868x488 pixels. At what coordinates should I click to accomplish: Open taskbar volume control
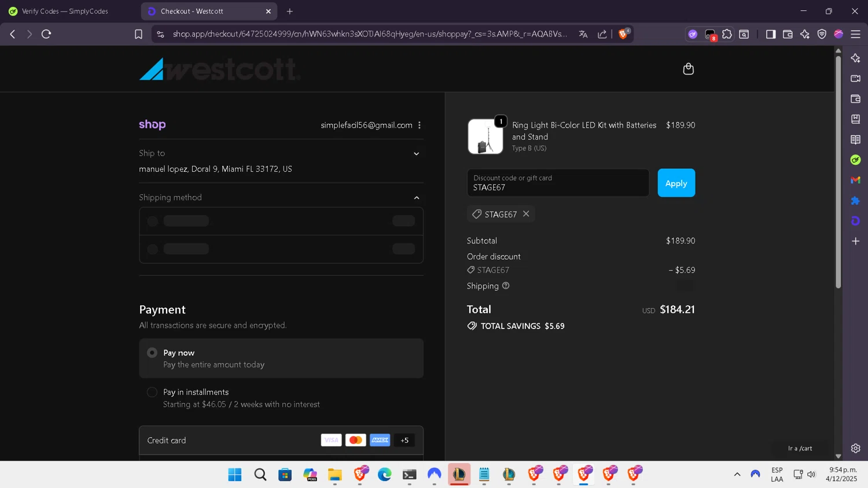pos(811,474)
